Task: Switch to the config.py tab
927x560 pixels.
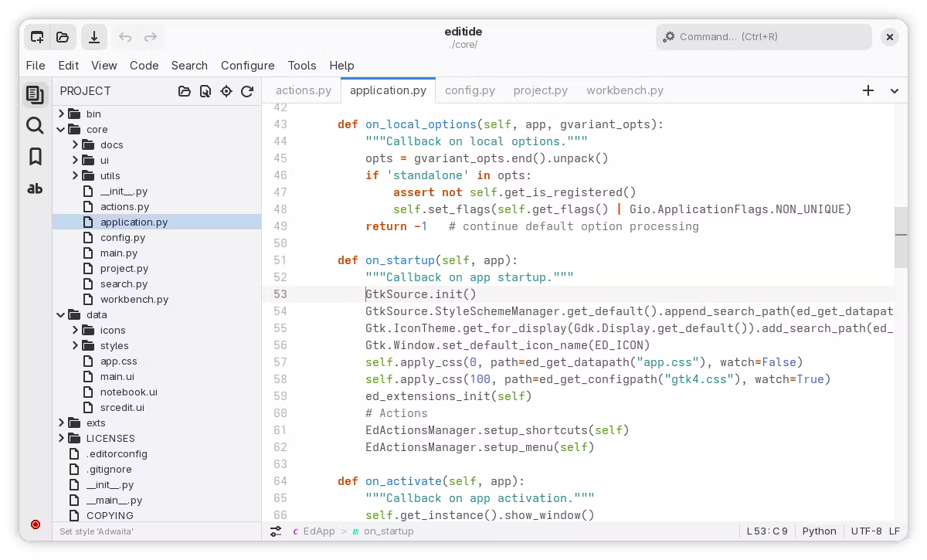Action: pyautogui.click(x=470, y=90)
